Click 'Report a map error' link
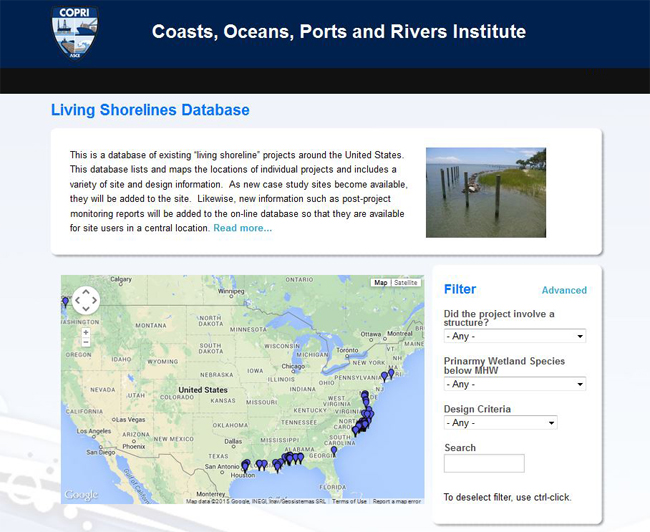This screenshot has width=650, height=532. (x=396, y=501)
